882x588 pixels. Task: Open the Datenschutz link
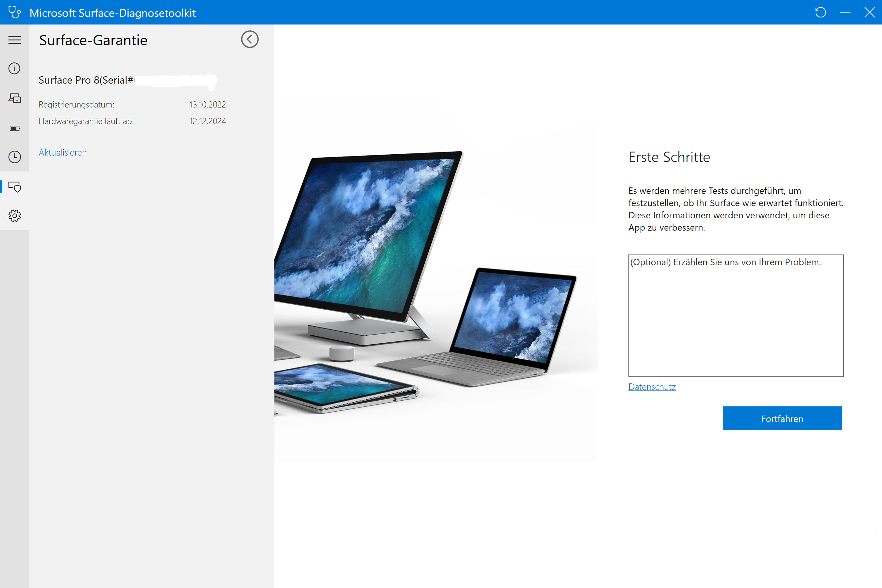[652, 386]
